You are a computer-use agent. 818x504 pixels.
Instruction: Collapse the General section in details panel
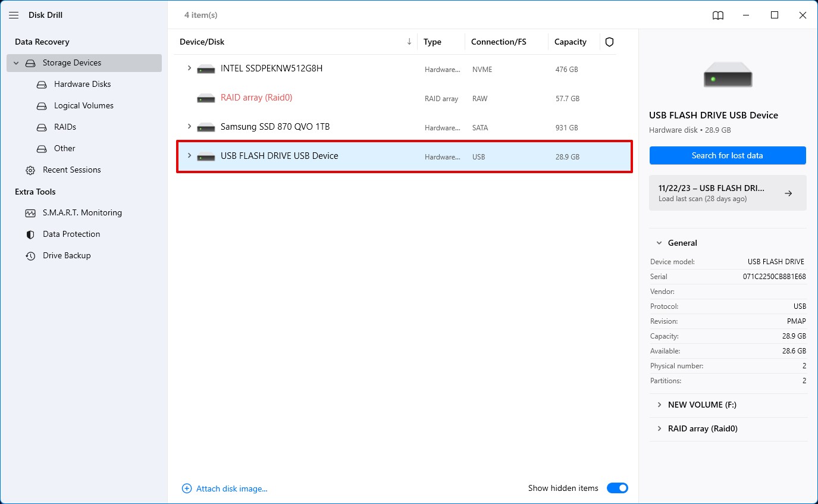point(659,243)
